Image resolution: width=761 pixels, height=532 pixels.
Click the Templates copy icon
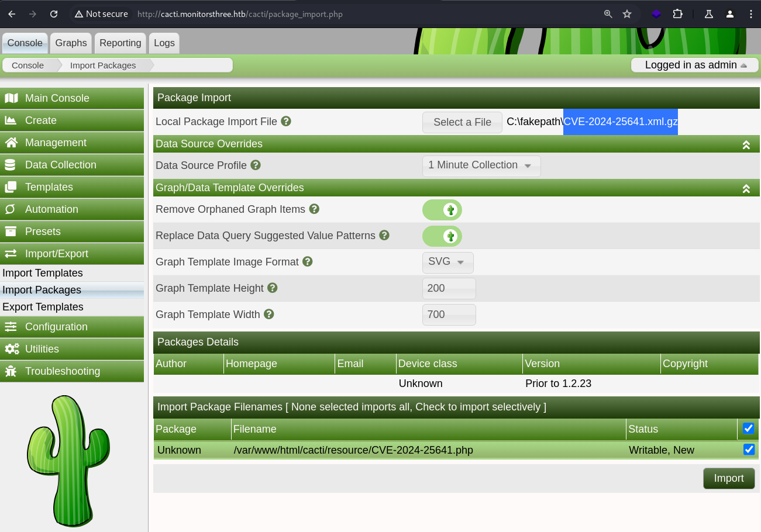coord(11,187)
